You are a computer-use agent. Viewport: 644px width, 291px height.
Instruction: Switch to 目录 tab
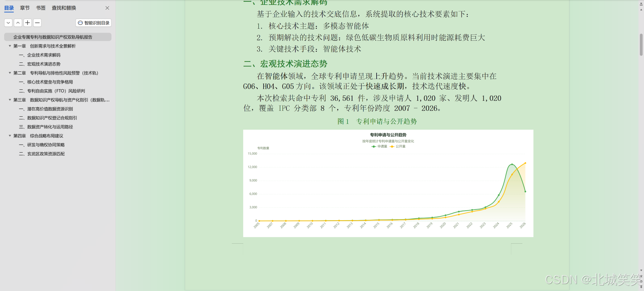9,8
